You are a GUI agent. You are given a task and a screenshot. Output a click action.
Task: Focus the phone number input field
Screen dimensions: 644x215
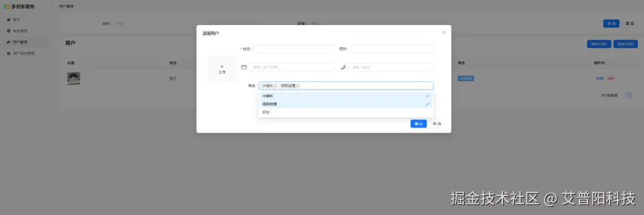[x=391, y=67]
